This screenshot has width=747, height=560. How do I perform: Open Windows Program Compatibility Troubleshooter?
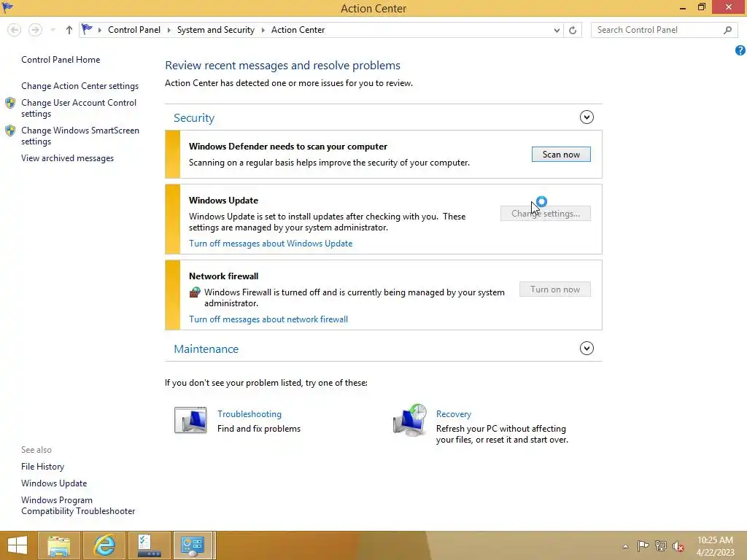pos(78,506)
